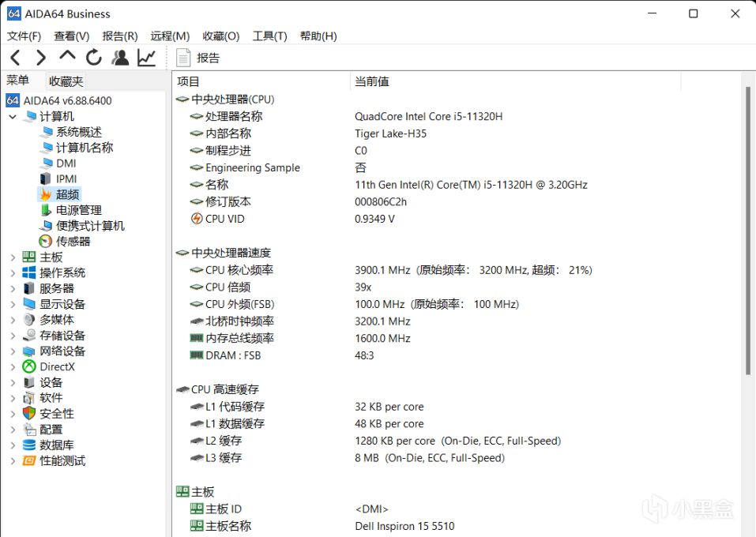
Task: Click the 网络设备 network icon
Action: click(x=29, y=351)
